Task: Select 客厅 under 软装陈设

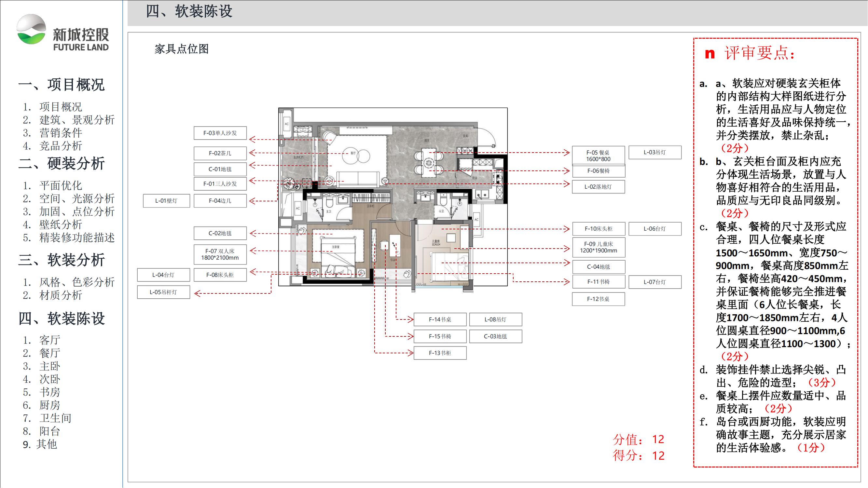Action: click(x=50, y=340)
